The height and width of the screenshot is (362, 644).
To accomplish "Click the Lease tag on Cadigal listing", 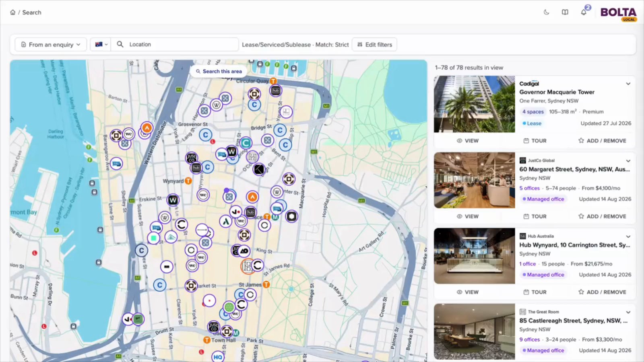I will (532, 123).
